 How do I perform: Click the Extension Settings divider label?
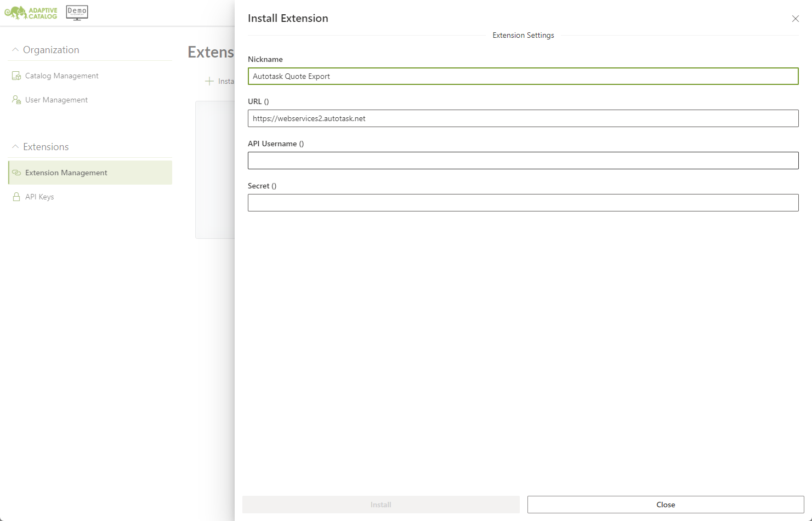[523, 35]
